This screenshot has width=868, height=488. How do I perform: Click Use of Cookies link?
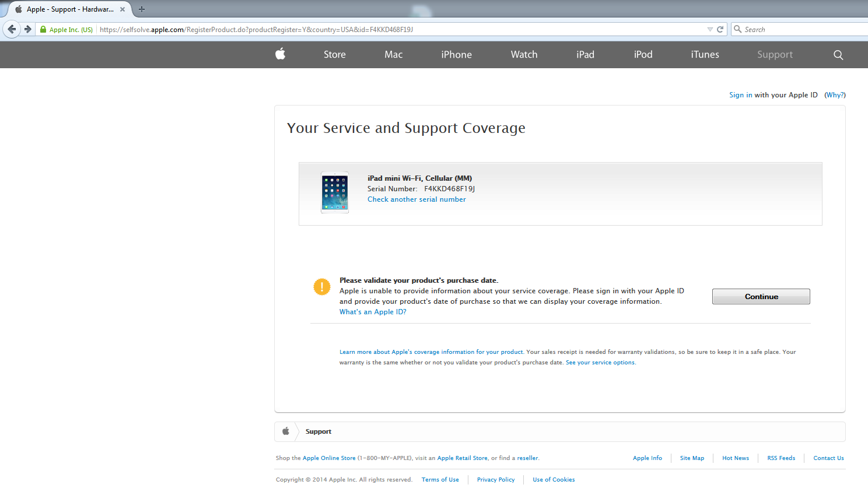click(554, 480)
